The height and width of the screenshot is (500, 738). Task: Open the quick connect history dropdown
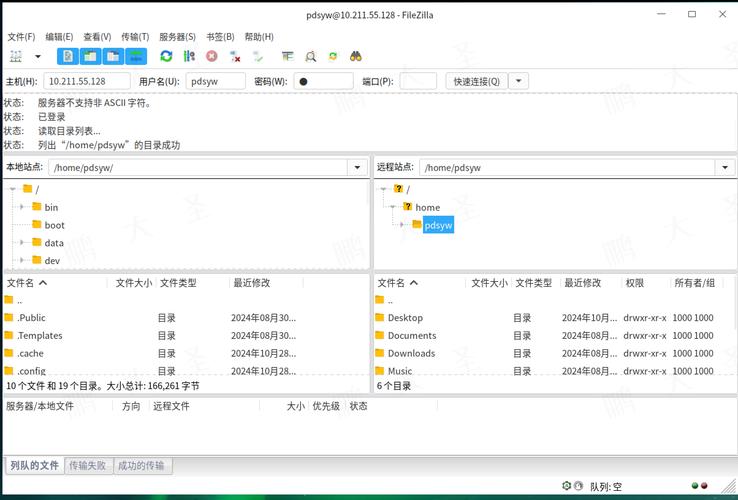519,81
